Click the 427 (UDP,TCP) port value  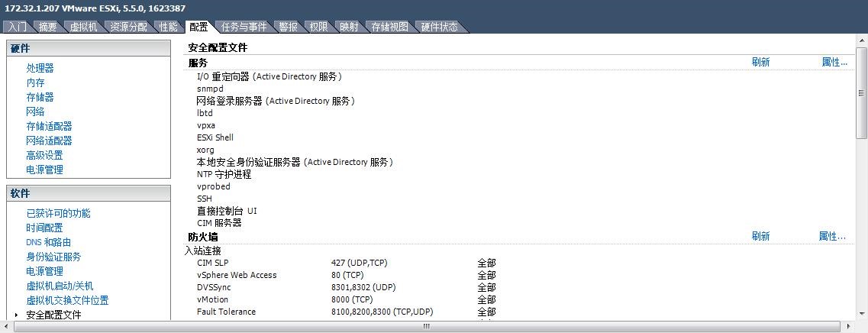pos(359,263)
